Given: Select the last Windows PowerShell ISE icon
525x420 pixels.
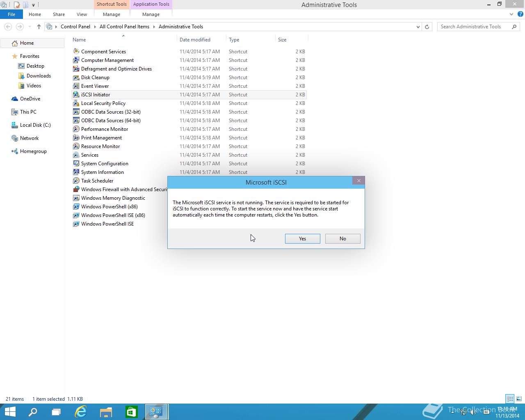Looking at the screenshot, I should (x=76, y=224).
